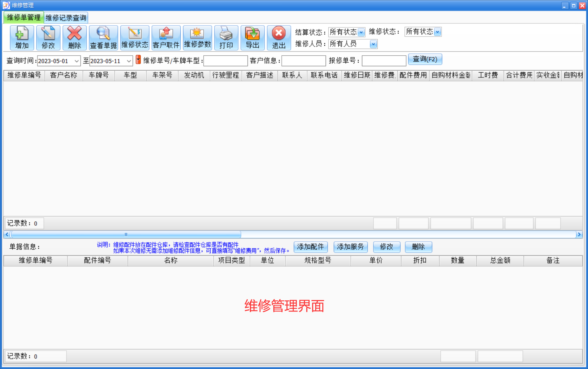Expand the 结算状态 dropdown

361,32
